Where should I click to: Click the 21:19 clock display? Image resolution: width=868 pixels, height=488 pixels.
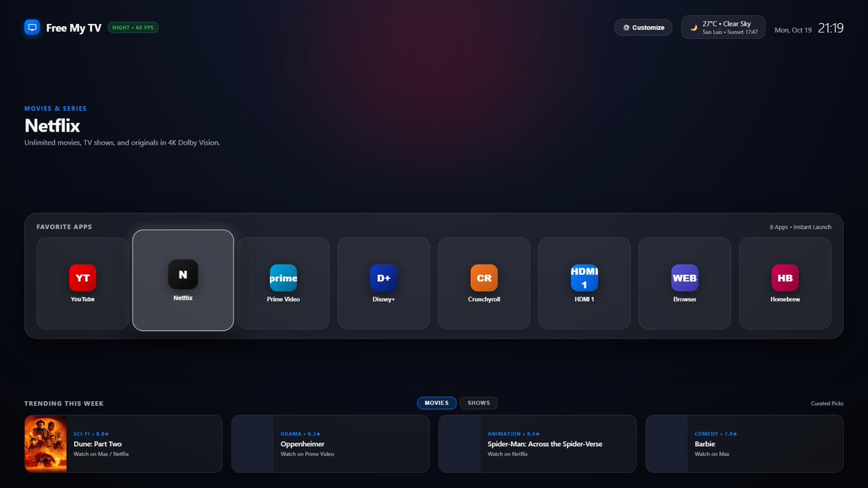point(831,28)
